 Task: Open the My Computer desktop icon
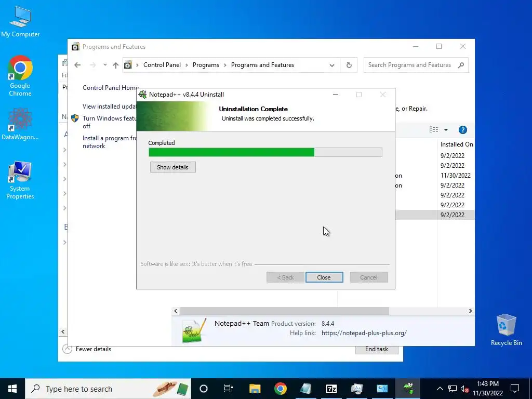click(x=20, y=22)
